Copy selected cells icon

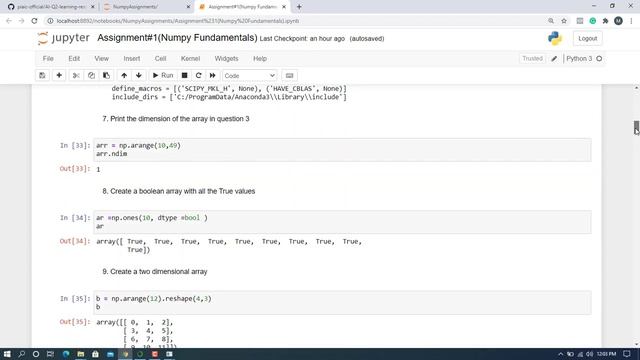(x=91, y=76)
